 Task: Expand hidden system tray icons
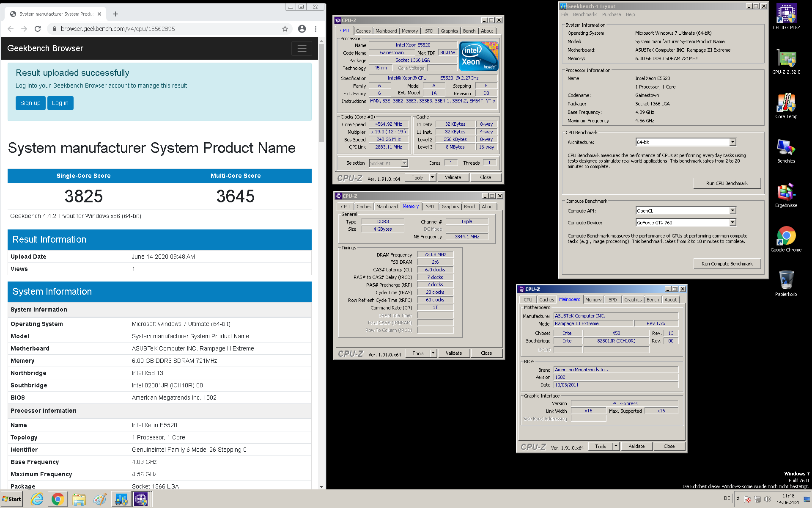pos(738,499)
